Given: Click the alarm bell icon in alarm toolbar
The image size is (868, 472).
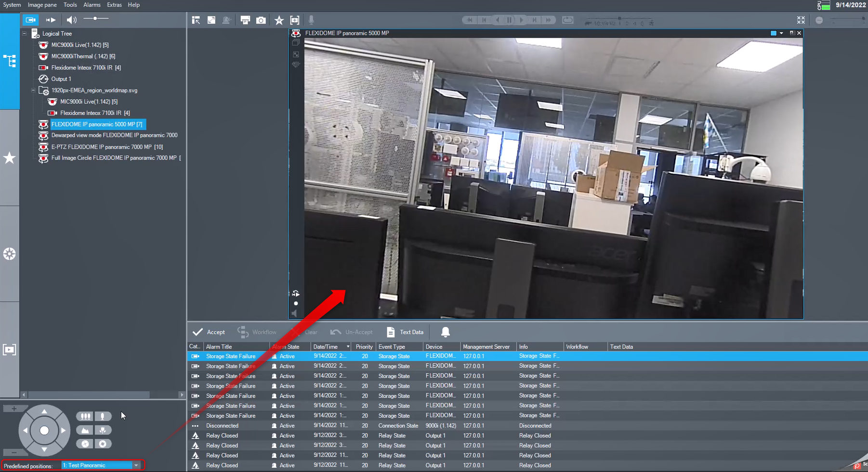Looking at the screenshot, I should click(445, 332).
